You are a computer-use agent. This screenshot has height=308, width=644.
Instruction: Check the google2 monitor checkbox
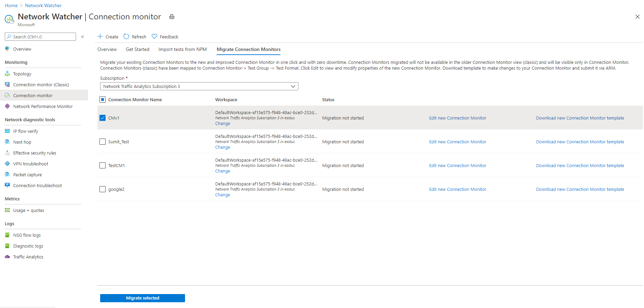(103, 189)
